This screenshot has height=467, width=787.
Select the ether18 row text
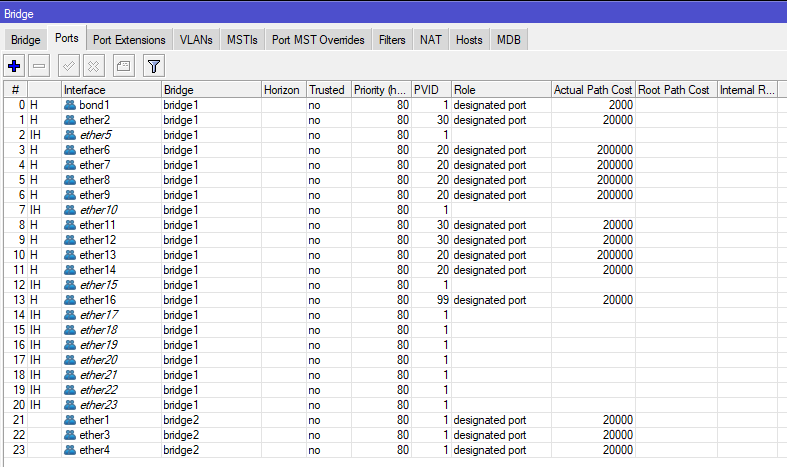[x=98, y=330]
